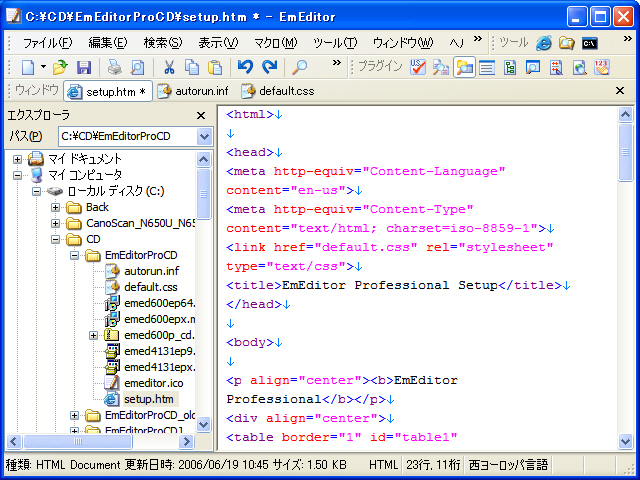Switch to the setup.htm tab
This screenshot has height=480, width=640.
click(108, 91)
